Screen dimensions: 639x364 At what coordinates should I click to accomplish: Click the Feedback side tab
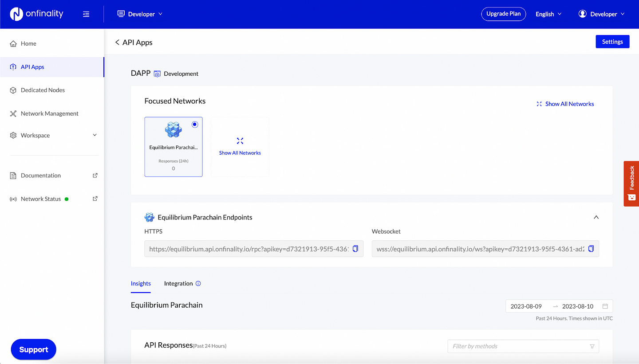pos(631,184)
